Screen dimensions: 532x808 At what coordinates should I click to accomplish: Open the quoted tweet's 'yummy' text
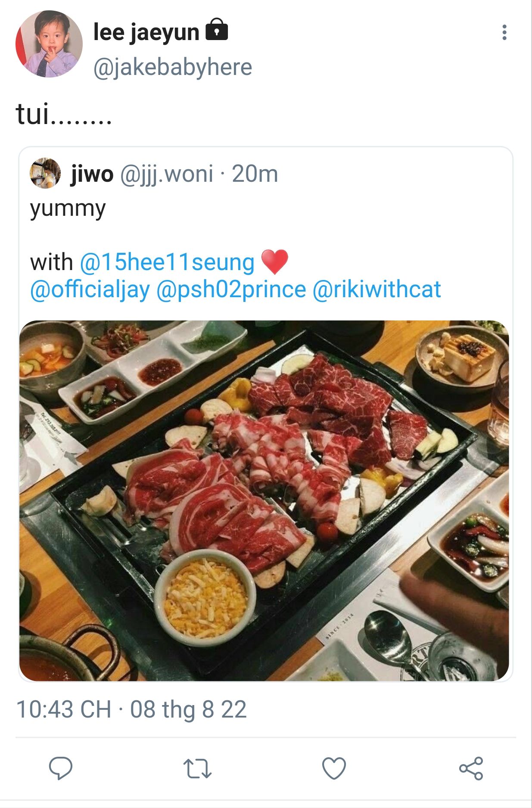[x=68, y=209]
